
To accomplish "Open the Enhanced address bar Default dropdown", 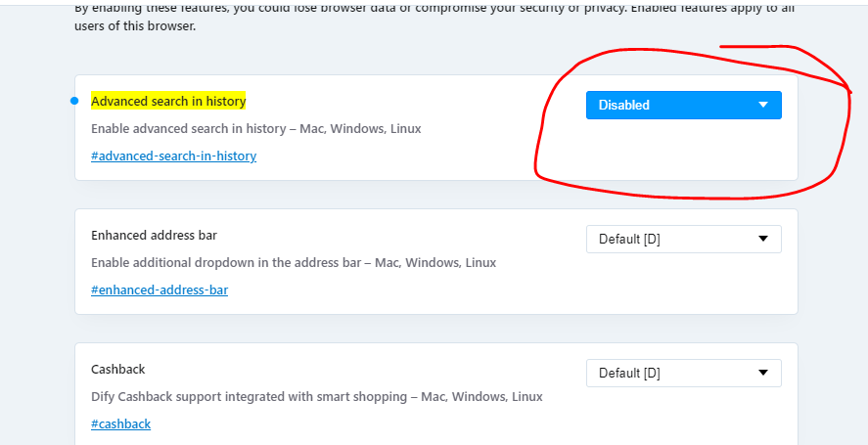I will tap(684, 239).
